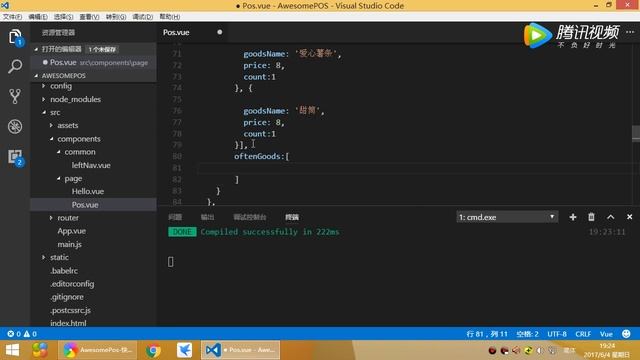This screenshot has width=640, height=360.
Task: Expand the assets folder
Action: [51, 125]
